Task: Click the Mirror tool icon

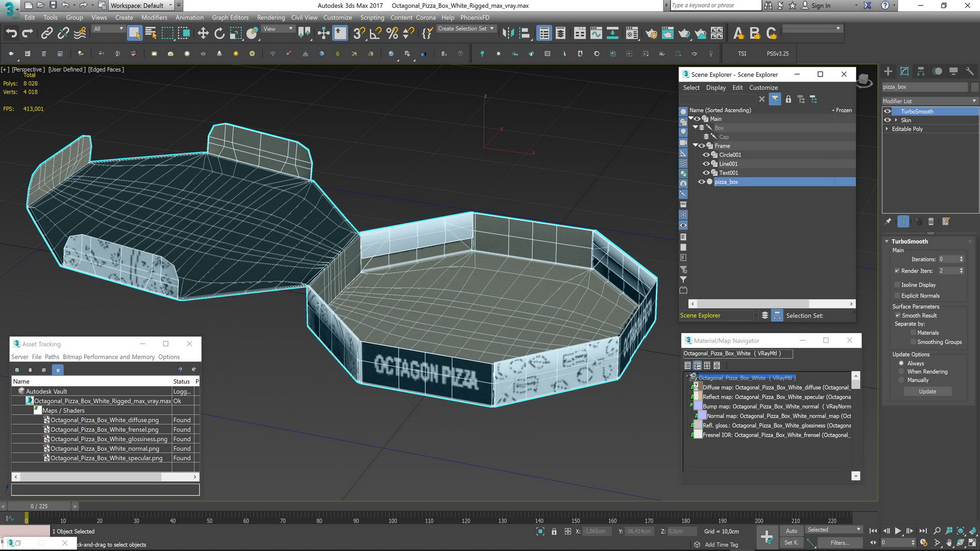Action: [x=508, y=33]
